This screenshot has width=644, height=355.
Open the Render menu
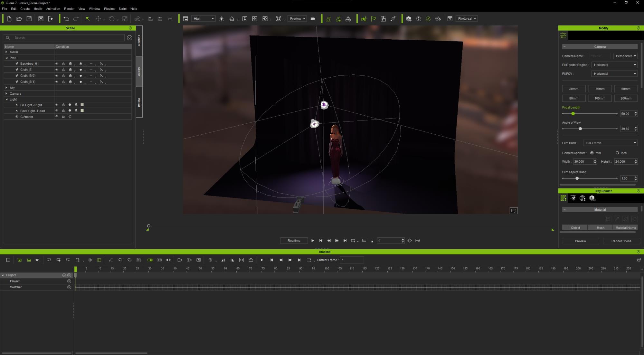[69, 9]
